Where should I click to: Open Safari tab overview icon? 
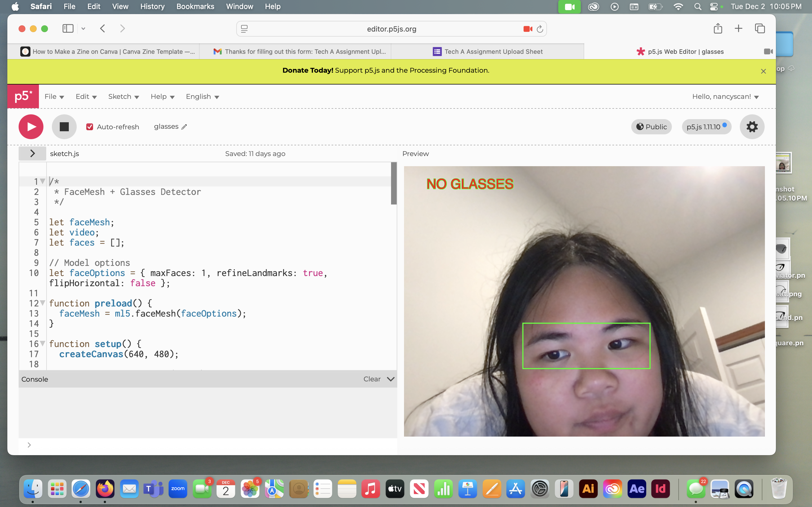coord(760,28)
